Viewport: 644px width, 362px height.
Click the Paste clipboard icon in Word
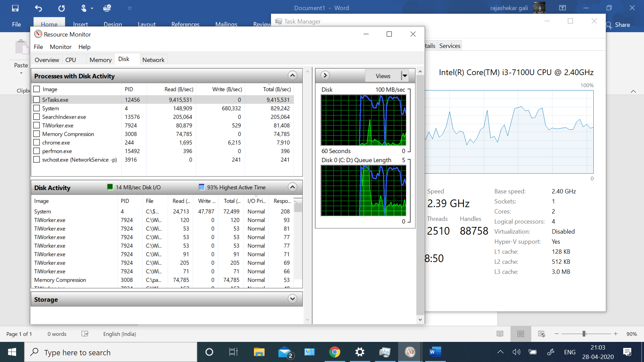click(21, 47)
